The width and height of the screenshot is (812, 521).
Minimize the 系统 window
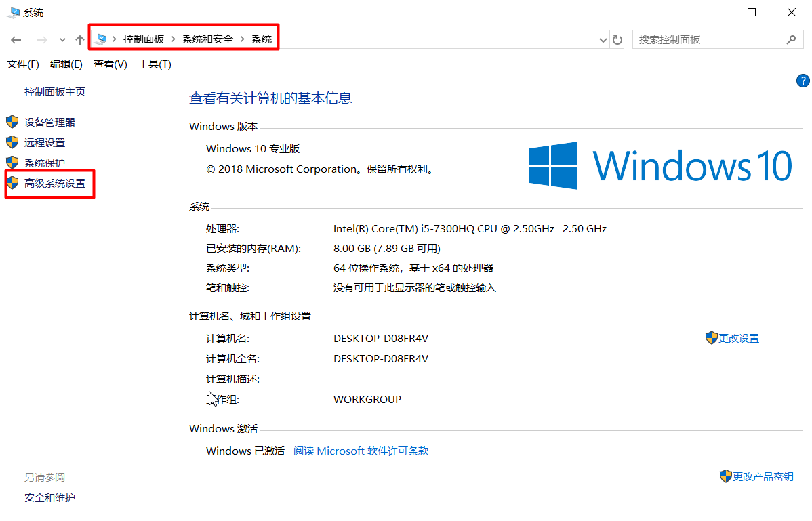click(712, 12)
